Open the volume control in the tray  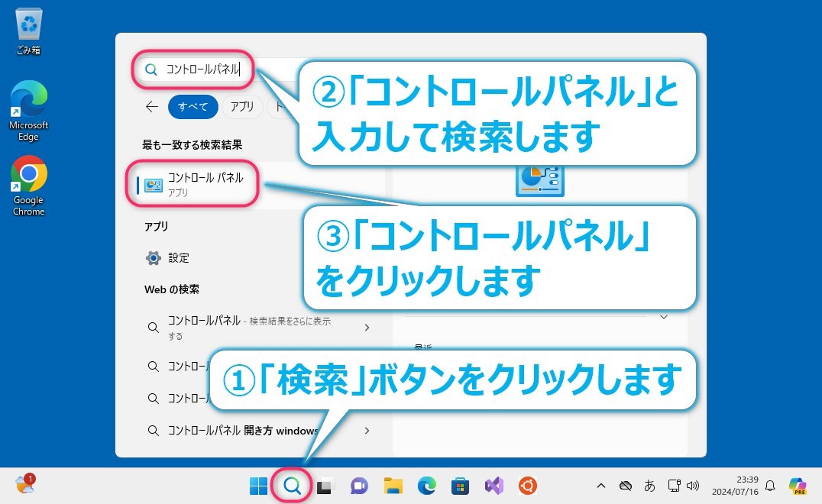[691, 485]
